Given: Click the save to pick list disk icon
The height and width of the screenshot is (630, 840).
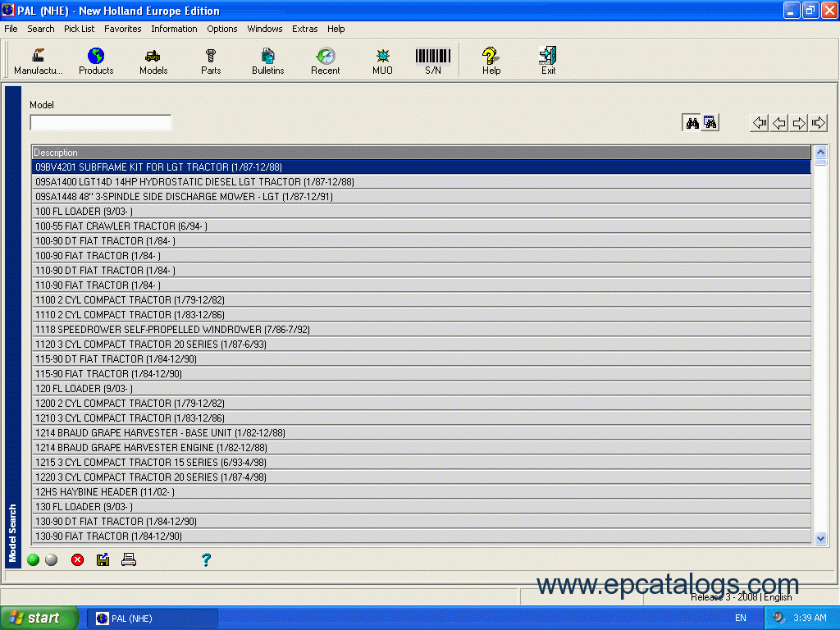Looking at the screenshot, I should pyautogui.click(x=103, y=559).
